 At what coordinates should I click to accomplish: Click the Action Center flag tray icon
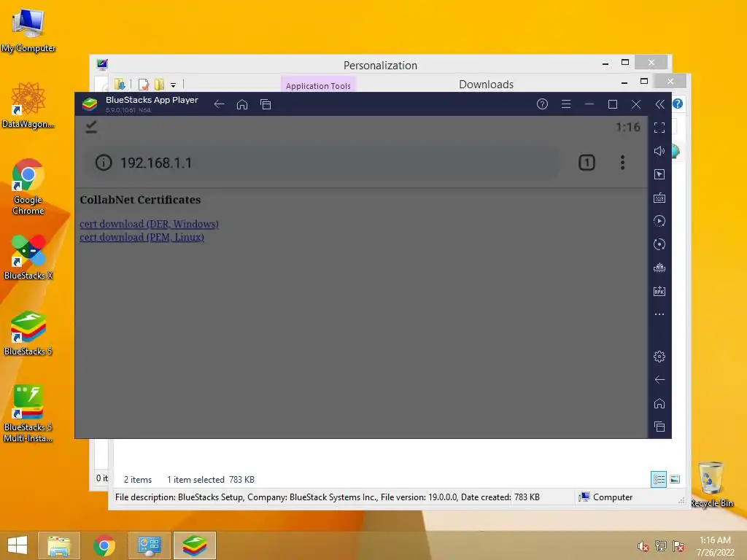pyautogui.click(x=678, y=546)
